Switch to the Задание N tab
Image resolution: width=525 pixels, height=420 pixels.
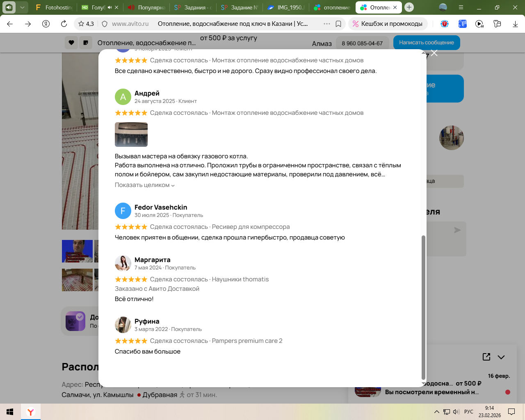click(x=240, y=7)
